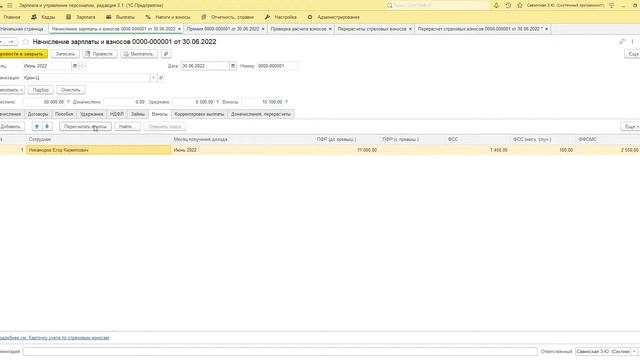Screen dimensions: 640x360
Task: Open notifications bell in title bar
Action: click(496, 5)
